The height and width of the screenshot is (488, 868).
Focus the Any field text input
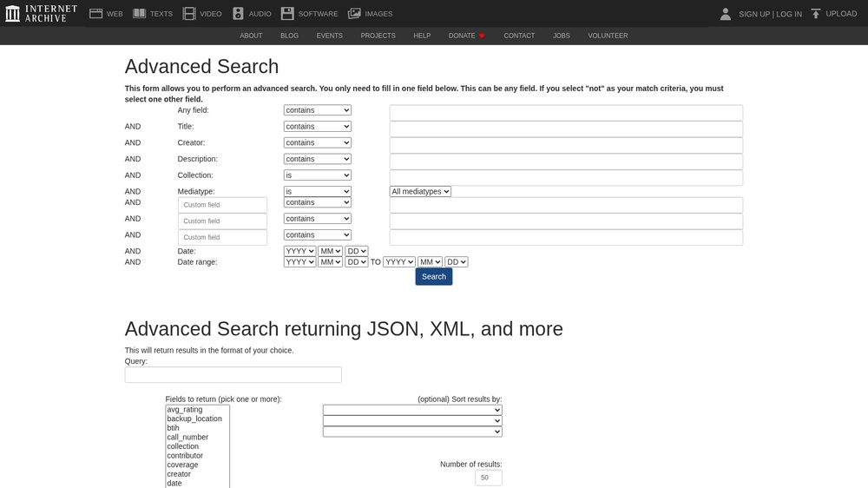click(566, 112)
